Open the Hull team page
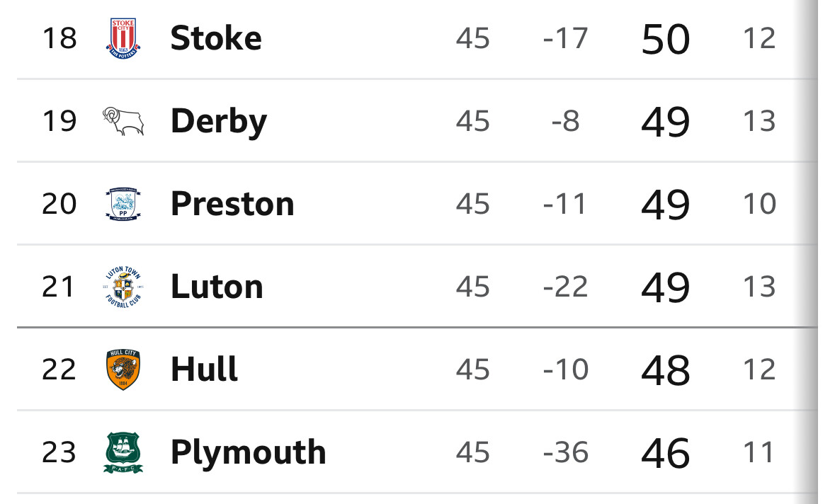 204,370
